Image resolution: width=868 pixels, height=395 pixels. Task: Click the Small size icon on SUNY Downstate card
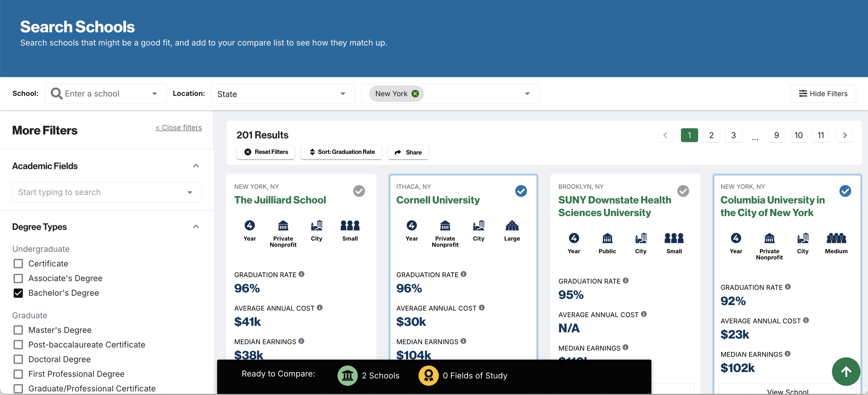point(674,238)
